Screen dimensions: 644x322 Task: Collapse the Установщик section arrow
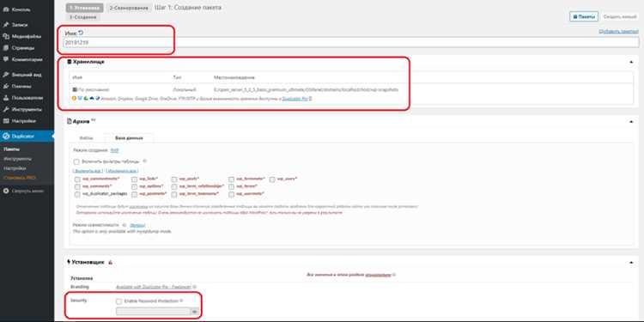631,262
